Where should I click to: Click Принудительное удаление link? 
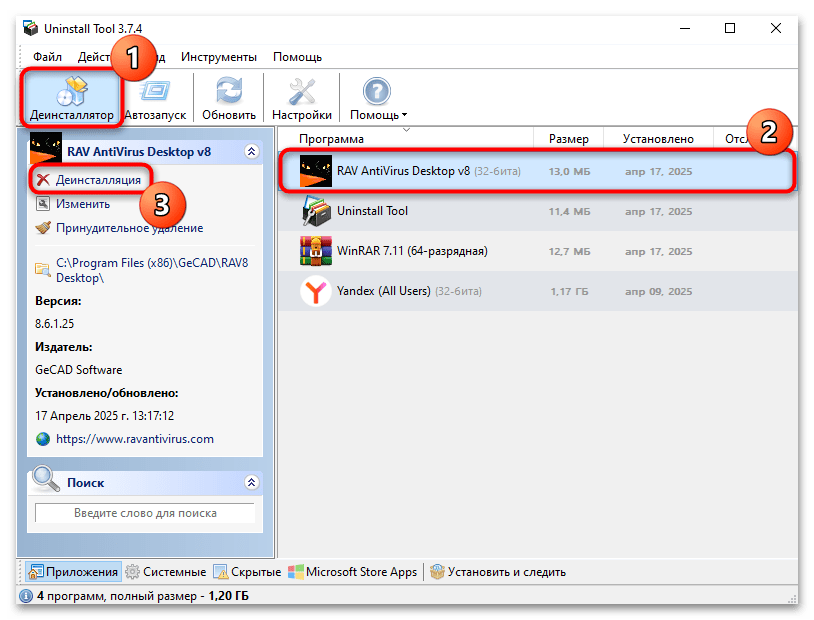129,227
